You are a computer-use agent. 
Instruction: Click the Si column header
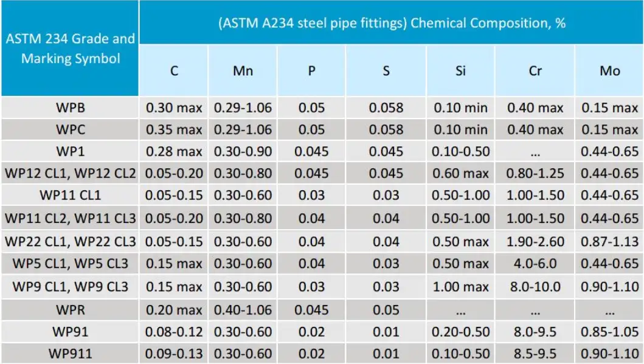[460, 70]
